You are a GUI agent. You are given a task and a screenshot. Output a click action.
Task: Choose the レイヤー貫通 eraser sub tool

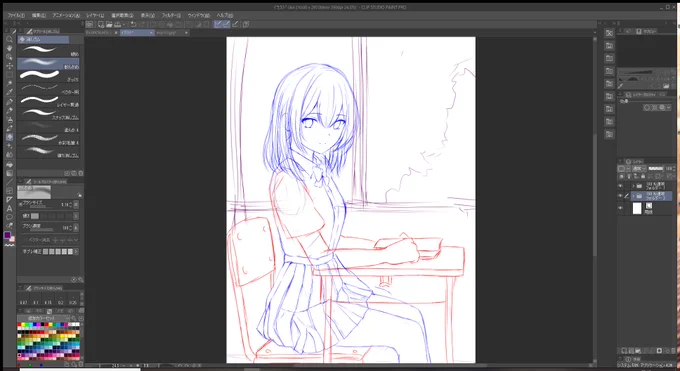tap(48, 102)
